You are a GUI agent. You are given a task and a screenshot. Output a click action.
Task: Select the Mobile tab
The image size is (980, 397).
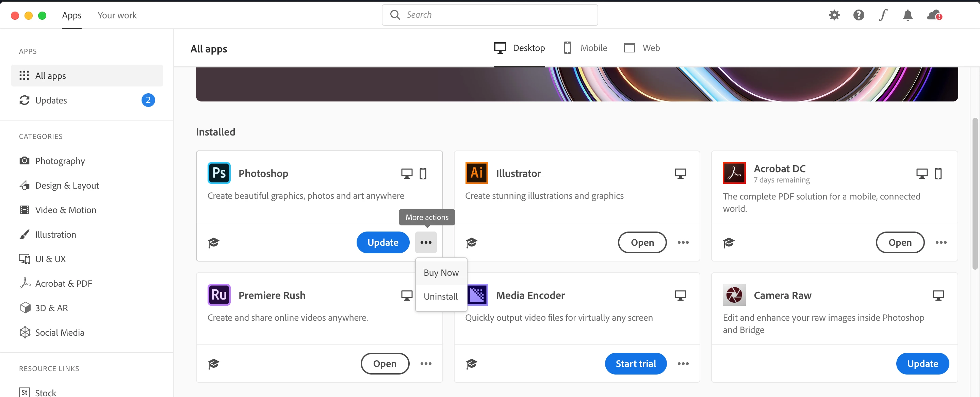[x=585, y=48]
